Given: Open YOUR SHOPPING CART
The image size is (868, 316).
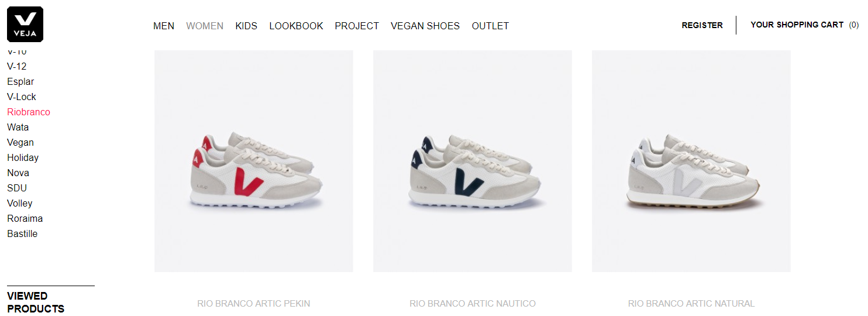Looking at the screenshot, I should 804,25.
